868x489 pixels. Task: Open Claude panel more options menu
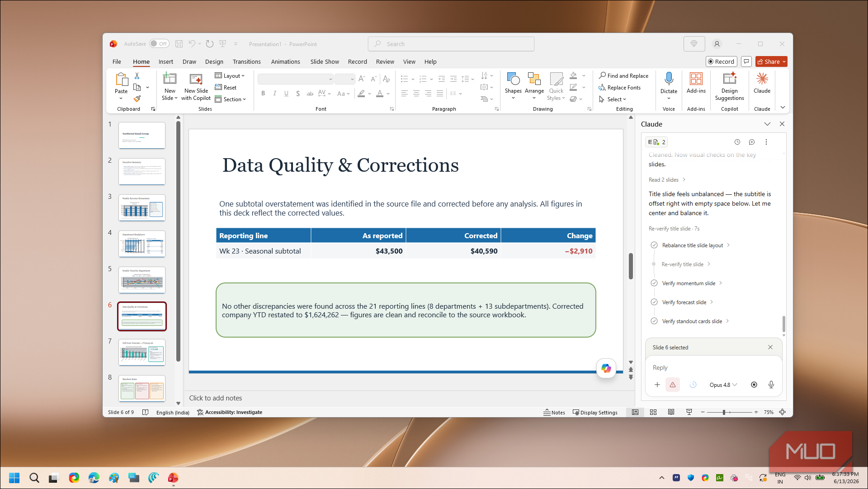766,142
